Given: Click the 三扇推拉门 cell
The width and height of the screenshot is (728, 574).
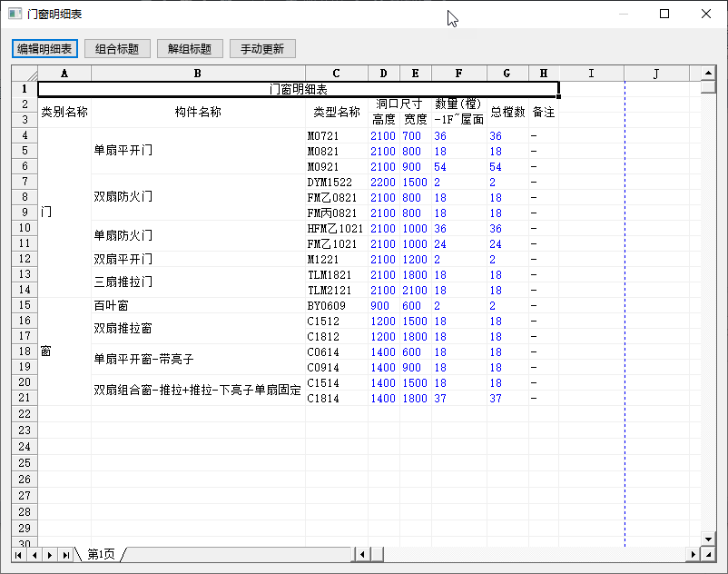Looking at the screenshot, I should point(198,282).
